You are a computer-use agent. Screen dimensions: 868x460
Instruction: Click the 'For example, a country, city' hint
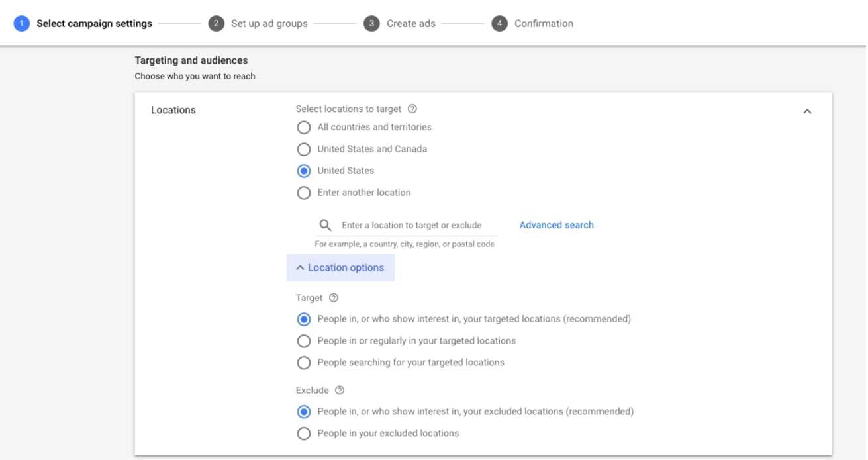coord(405,244)
